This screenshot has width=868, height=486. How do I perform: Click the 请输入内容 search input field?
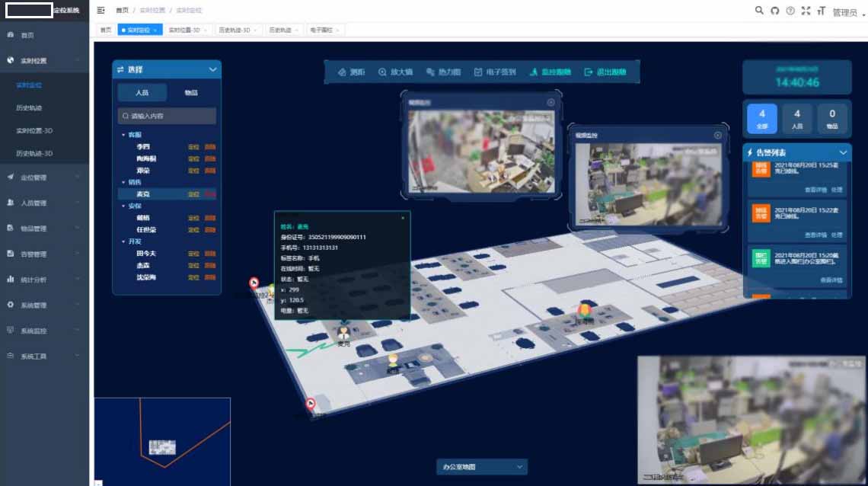(167, 117)
